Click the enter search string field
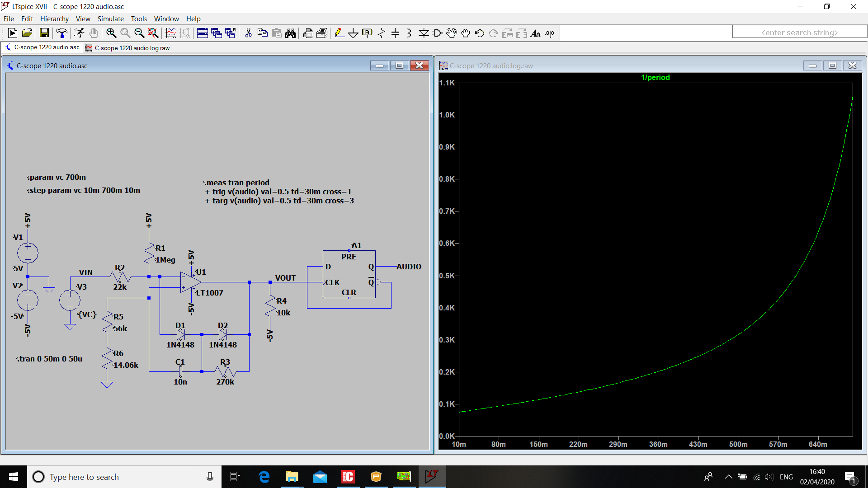Screen dimensions: 868x488 (x=799, y=33)
